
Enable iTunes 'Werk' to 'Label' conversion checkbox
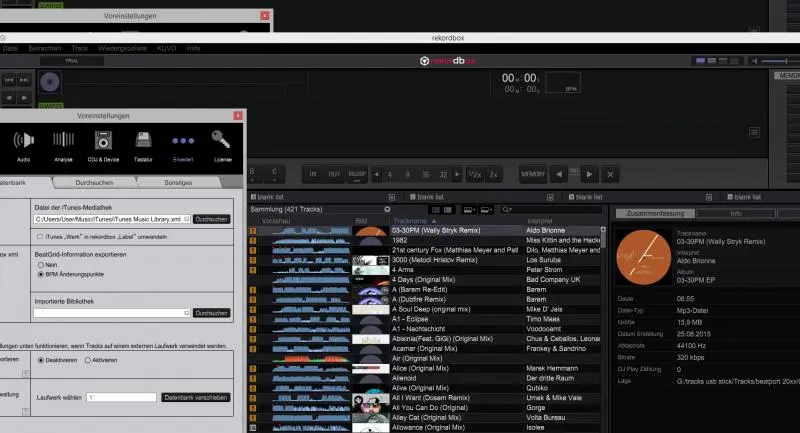click(x=38, y=236)
